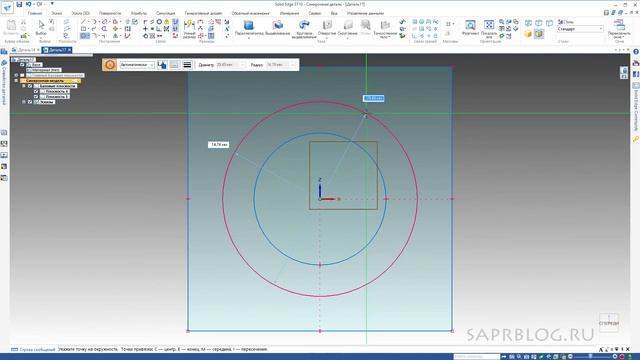Click the Help question mark icon
640x360 pixels.
pyautogui.click(x=636, y=52)
